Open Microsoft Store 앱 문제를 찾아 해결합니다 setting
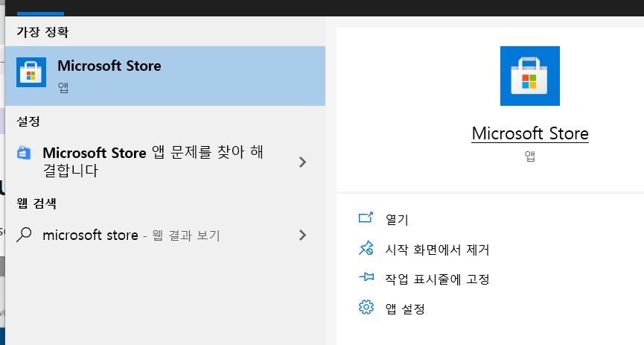 (165, 162)
